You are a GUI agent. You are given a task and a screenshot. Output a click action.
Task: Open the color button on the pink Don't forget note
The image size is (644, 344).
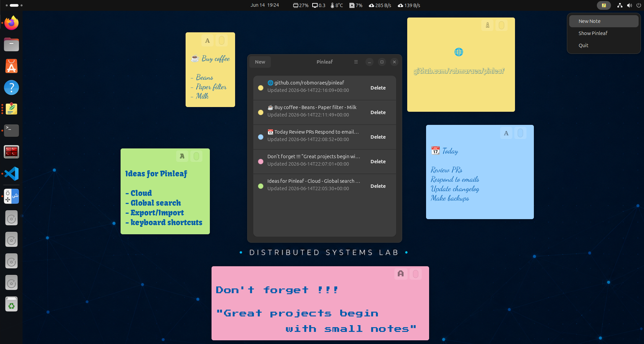(416, 274)
